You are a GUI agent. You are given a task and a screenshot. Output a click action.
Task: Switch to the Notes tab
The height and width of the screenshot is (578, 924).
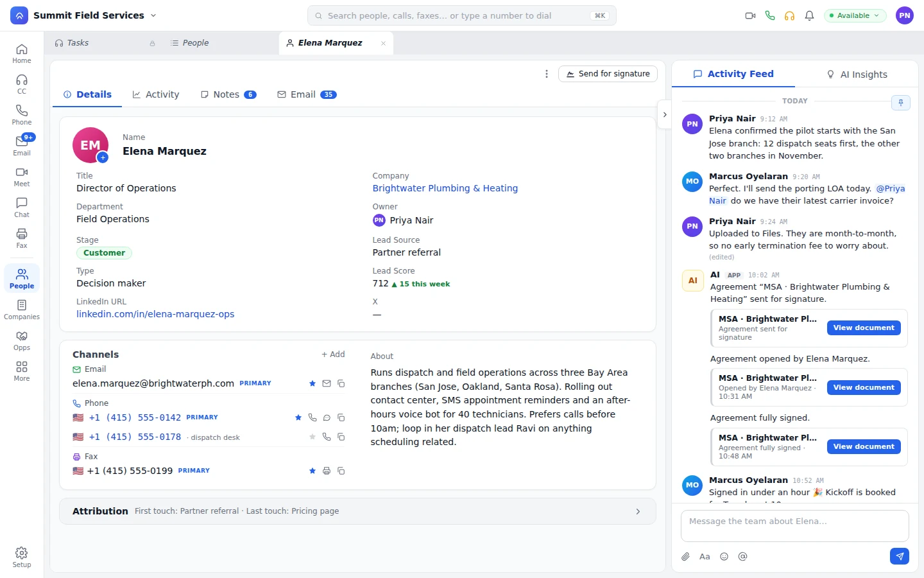[228, 94]
